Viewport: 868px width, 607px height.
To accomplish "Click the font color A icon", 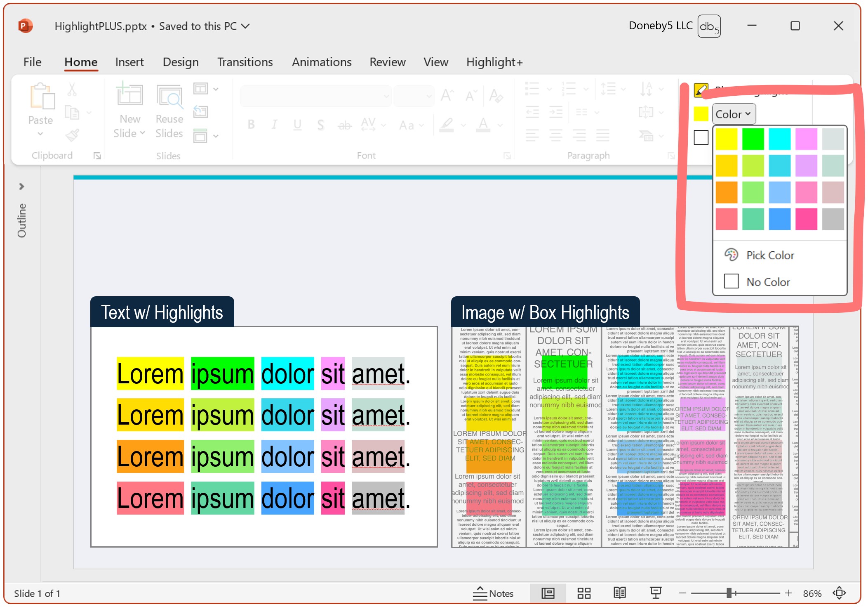I will tap(483, 124).
